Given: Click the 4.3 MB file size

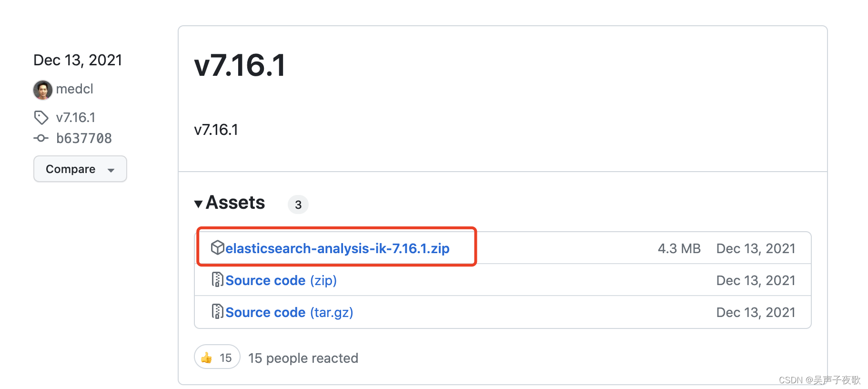Looking at the screenshot, I should click(x=679, y=248).
